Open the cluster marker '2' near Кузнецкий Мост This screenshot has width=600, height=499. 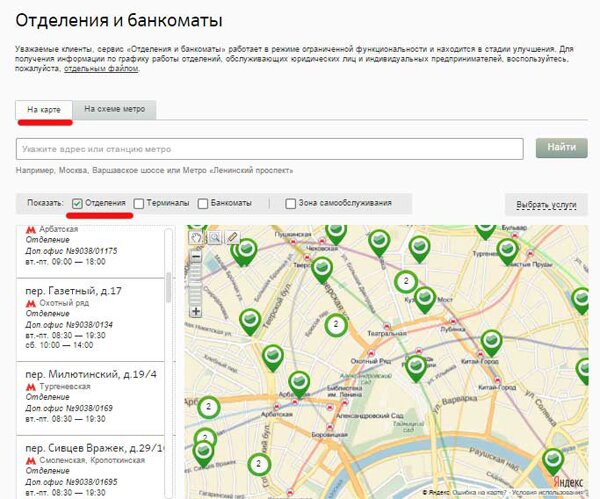[x=406, y=281]
